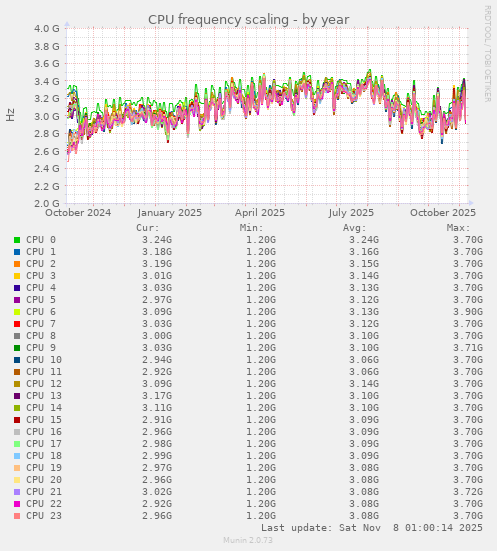This screenshot has width=497, height=551.
Task: Click the blue CPU 1 legend swatch
Action: [x=17, y=252]
